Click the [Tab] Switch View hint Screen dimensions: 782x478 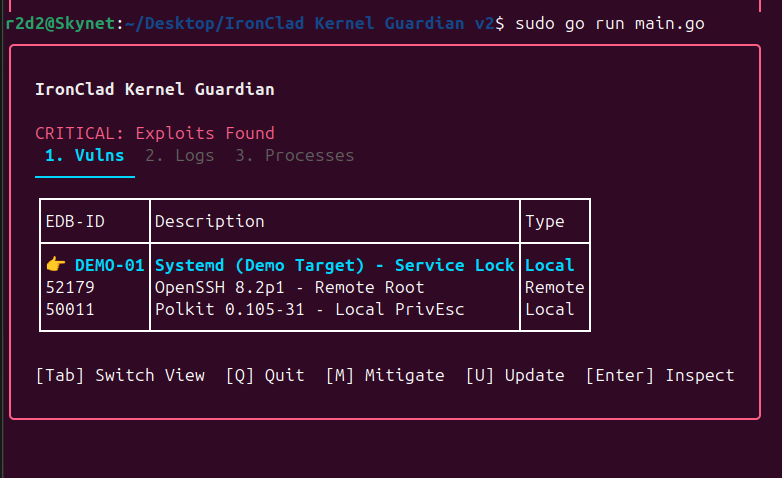pyautogui.click(x=120, y=375)
